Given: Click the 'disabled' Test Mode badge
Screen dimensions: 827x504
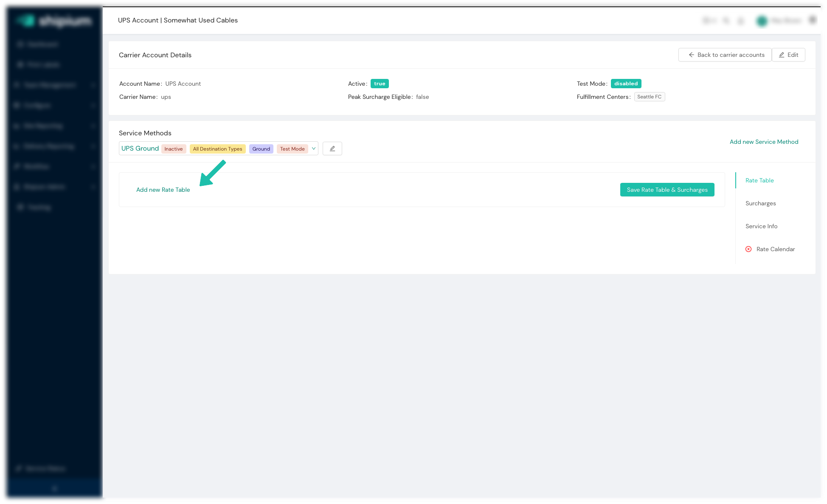Looking at the screenshot, I should tap(626, 84).
